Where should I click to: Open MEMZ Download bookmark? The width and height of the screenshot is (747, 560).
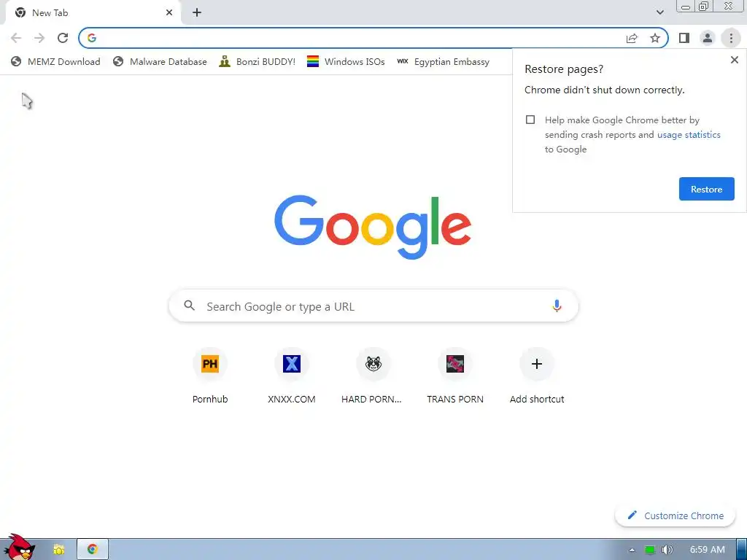click(55, 62)
